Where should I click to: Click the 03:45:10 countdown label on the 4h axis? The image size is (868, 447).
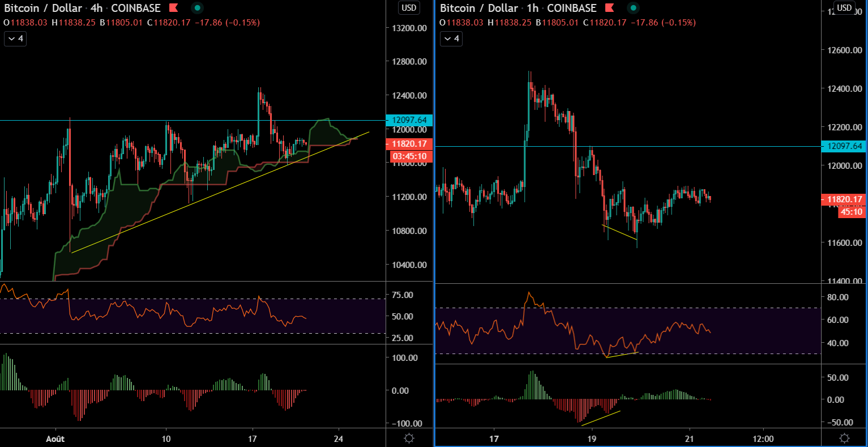tap(410, 155)
